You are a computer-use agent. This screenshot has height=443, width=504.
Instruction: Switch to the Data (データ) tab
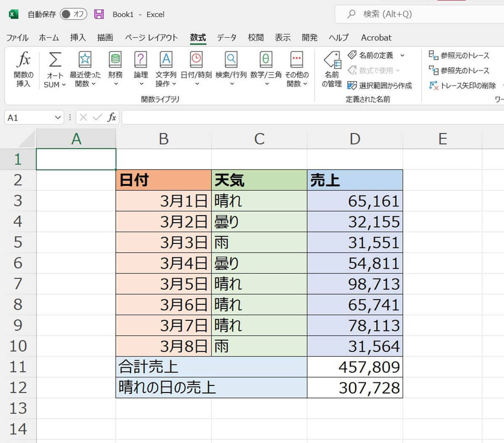click(226, 38)
